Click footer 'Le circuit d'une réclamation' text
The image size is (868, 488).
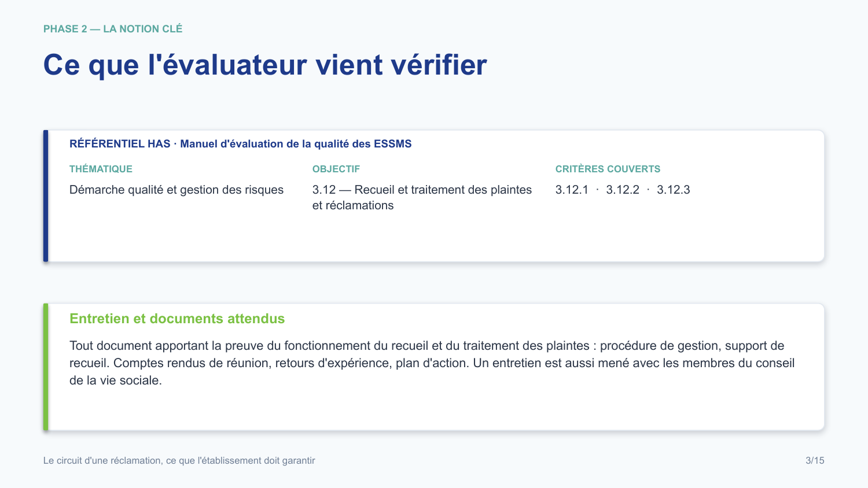tap(179, 461)
